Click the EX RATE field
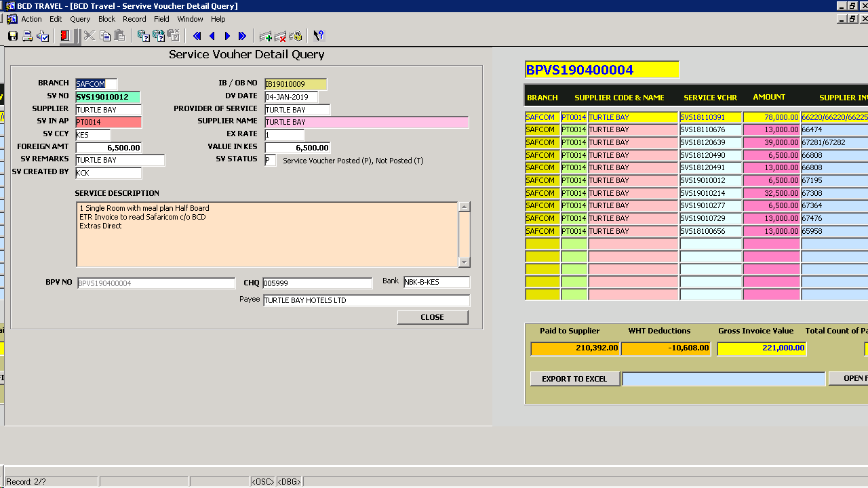Image resolution: width=868 pixels, height=488 pixels. click(x=285, y=135)
